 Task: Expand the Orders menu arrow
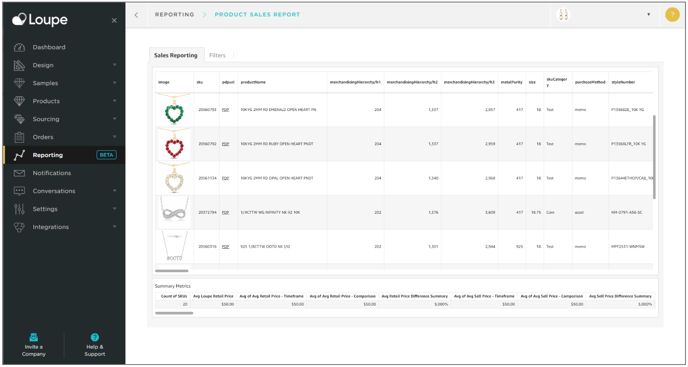coord(115,137)
